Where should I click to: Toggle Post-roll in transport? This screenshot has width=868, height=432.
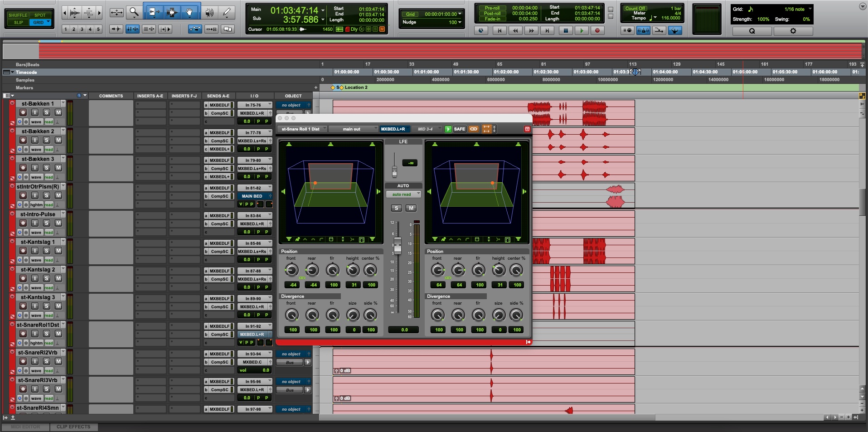pos(492,13)
